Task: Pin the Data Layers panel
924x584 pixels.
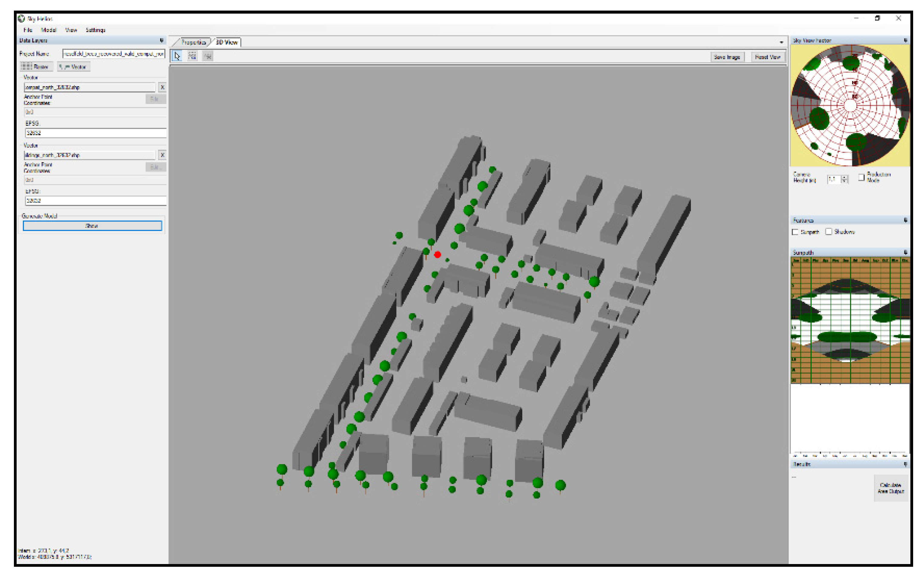Action: (161, 40)
